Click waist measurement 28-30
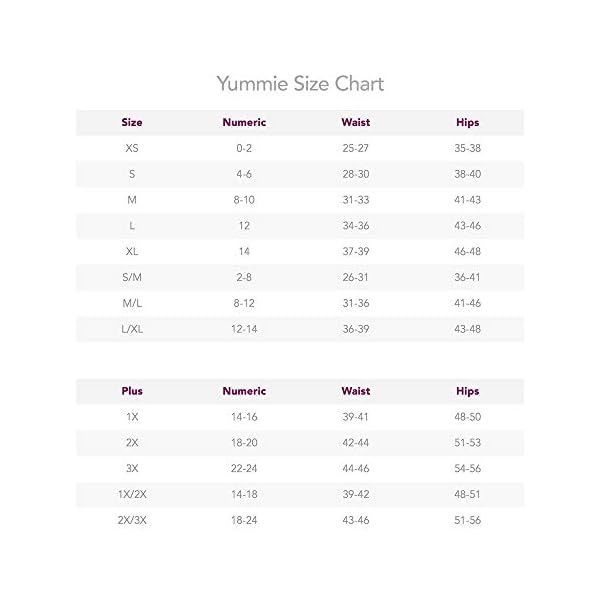The image size is (600, 600). [x=356, y=173]
